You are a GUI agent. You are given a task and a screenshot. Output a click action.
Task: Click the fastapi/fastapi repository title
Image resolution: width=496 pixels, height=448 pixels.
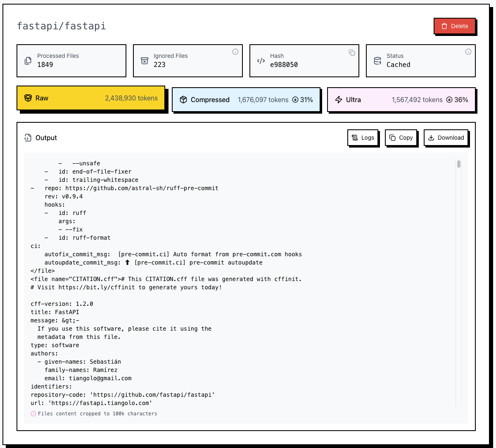(x=62, y=26)
